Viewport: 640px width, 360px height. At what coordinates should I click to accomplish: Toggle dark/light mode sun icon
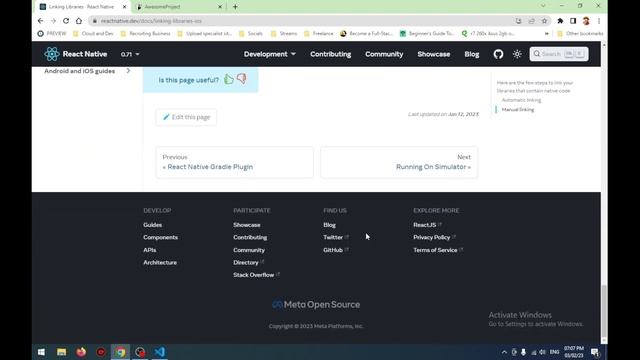tap(517, 54)
